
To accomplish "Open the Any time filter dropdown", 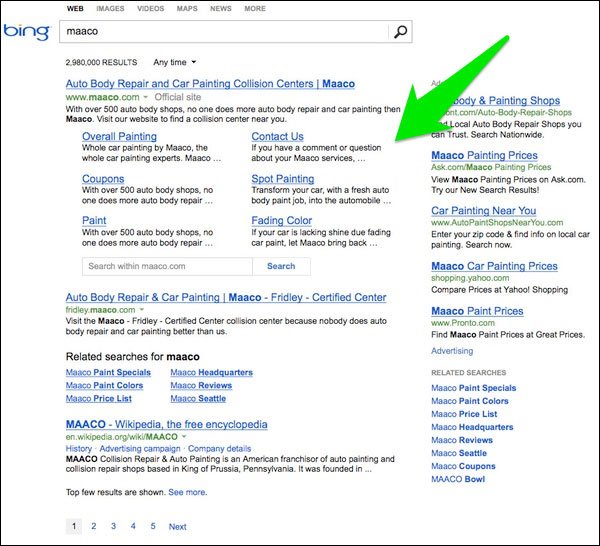I will [175, 62].
